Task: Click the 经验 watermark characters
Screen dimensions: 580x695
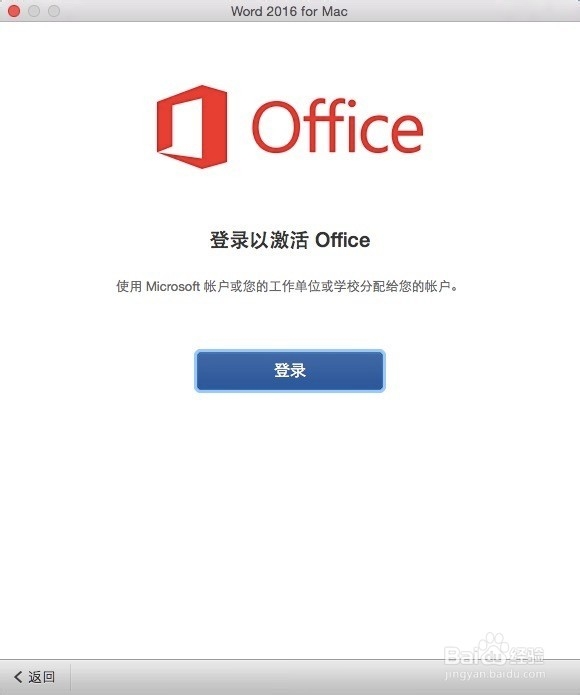Action: [x=526, y=655]
